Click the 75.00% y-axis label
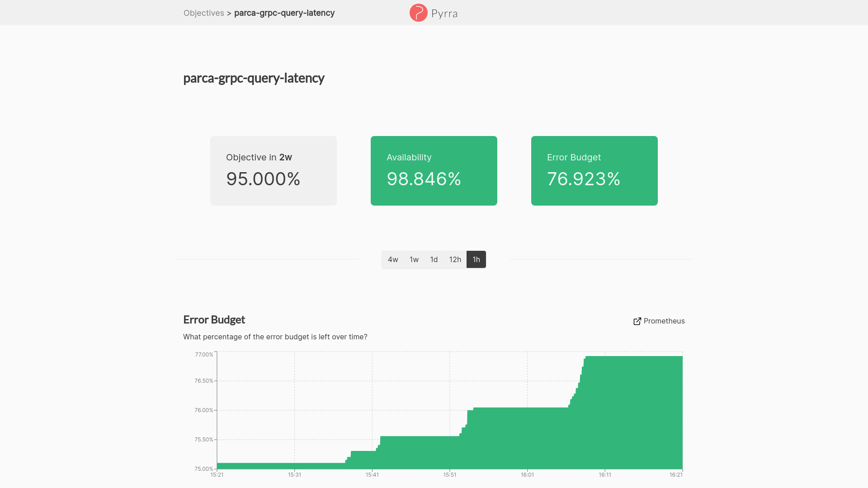Viewport: 868px width, 488px height. pyautogui.click(x=204, y=469)
